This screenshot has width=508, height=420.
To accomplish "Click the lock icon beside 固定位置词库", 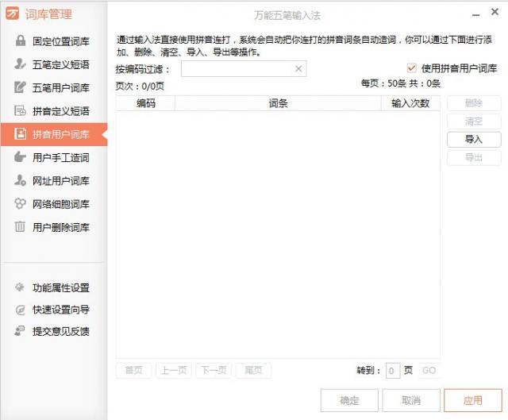I will 20,40.
